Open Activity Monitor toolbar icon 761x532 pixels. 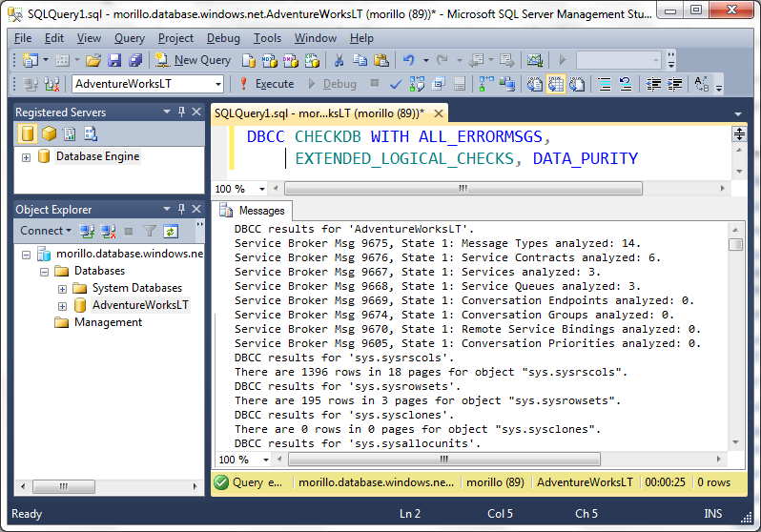pyautogui.click(x=535, y=60)
